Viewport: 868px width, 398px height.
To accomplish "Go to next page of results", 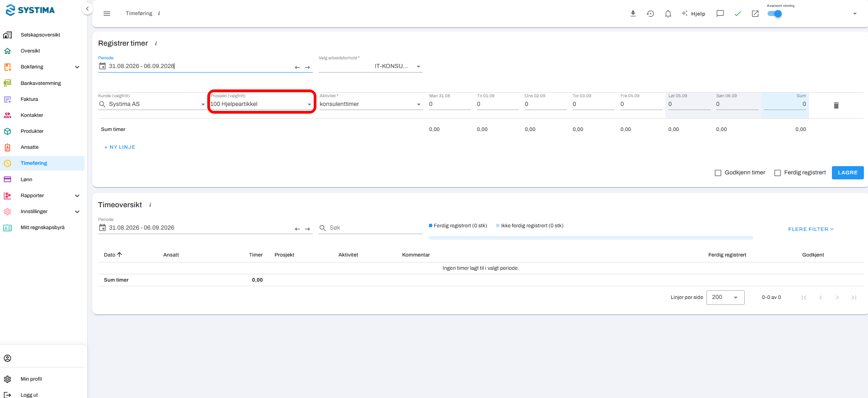I will click(837, 298).
